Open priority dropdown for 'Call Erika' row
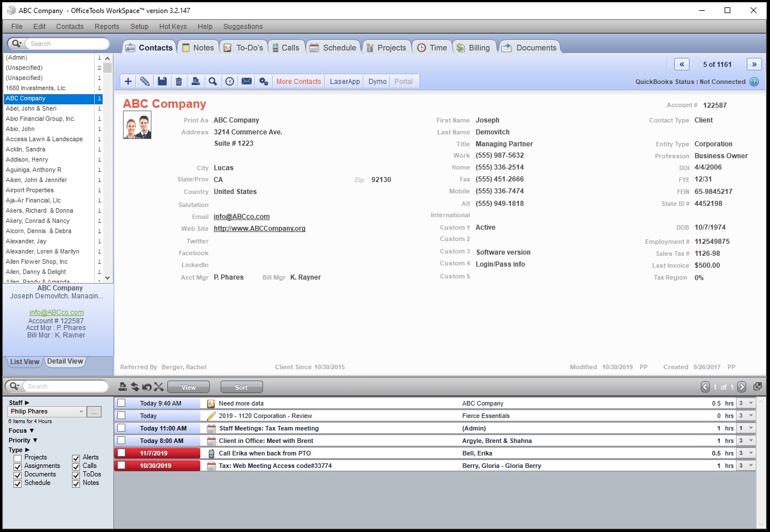The image size is (770, 532). [746, 453]
